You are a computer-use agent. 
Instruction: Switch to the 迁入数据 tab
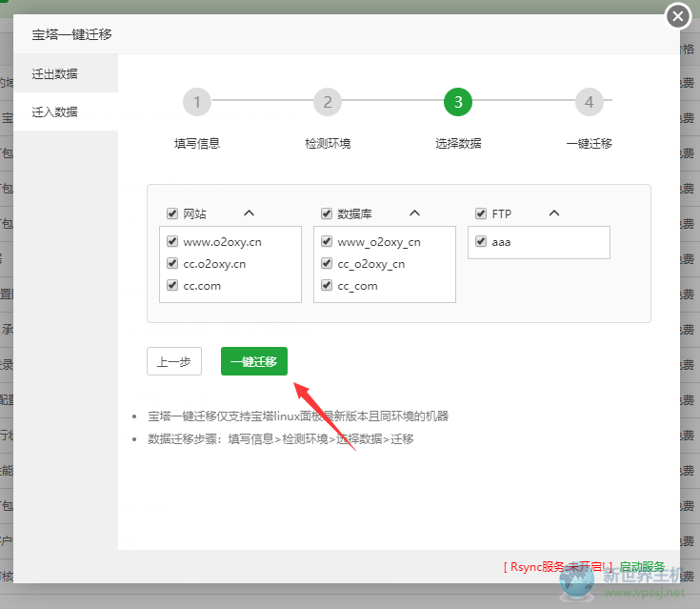click(x=66, y=112)
